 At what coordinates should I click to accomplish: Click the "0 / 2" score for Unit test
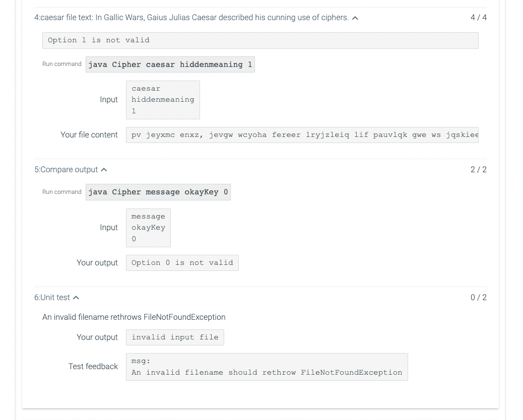[479, 297]
